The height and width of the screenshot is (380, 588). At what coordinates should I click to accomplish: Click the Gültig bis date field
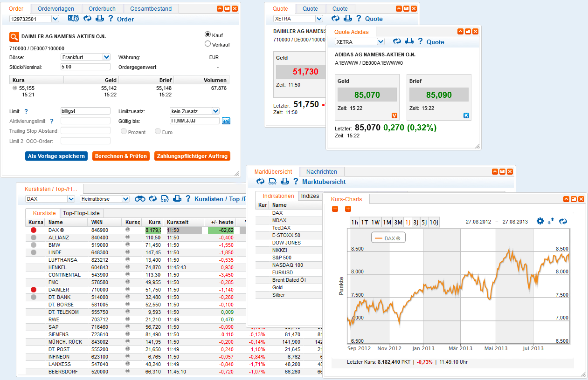(x=194, y=121)
